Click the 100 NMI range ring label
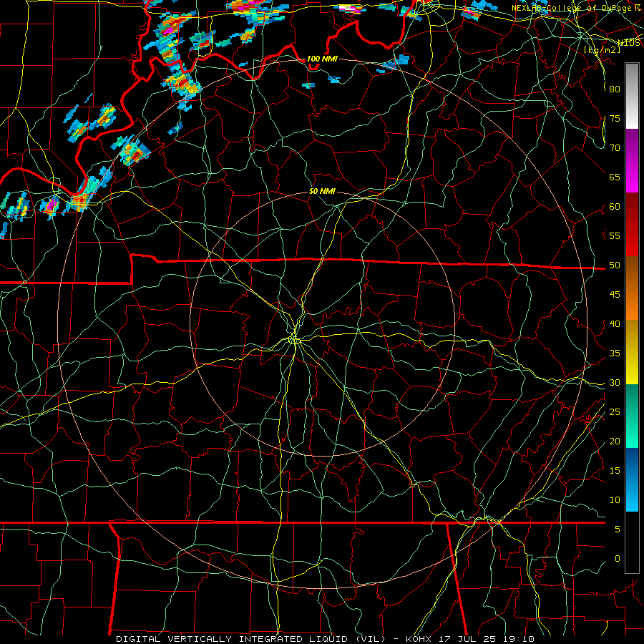The image size is (644, 644). (x=322, y=59)
